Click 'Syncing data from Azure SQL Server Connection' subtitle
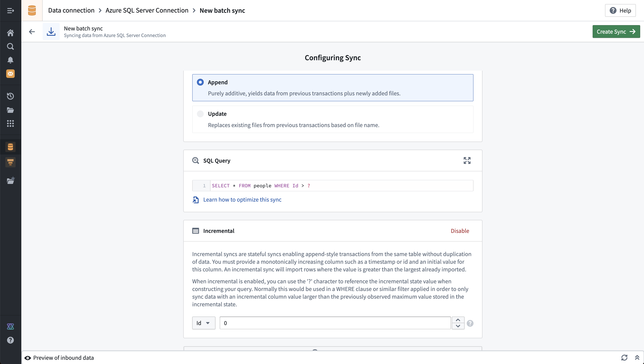 [115, 36]
